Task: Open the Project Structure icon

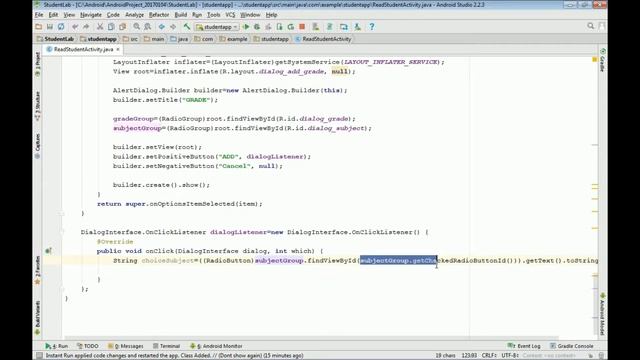Action: [x=344, y=27]
